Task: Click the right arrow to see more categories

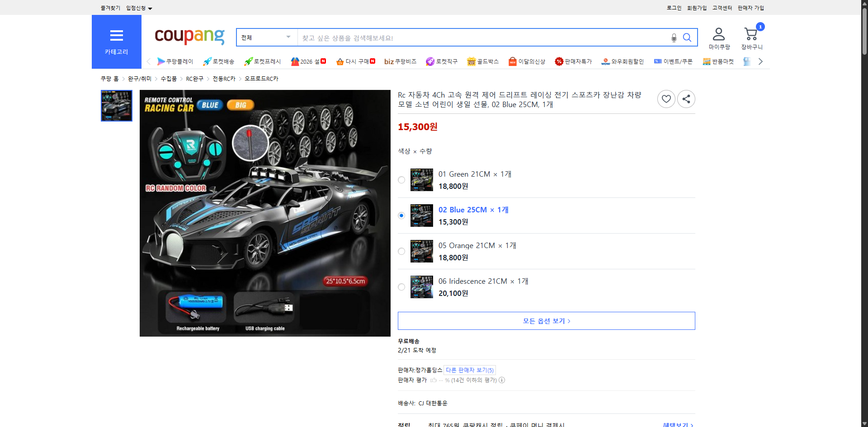Action: (760, 61)
